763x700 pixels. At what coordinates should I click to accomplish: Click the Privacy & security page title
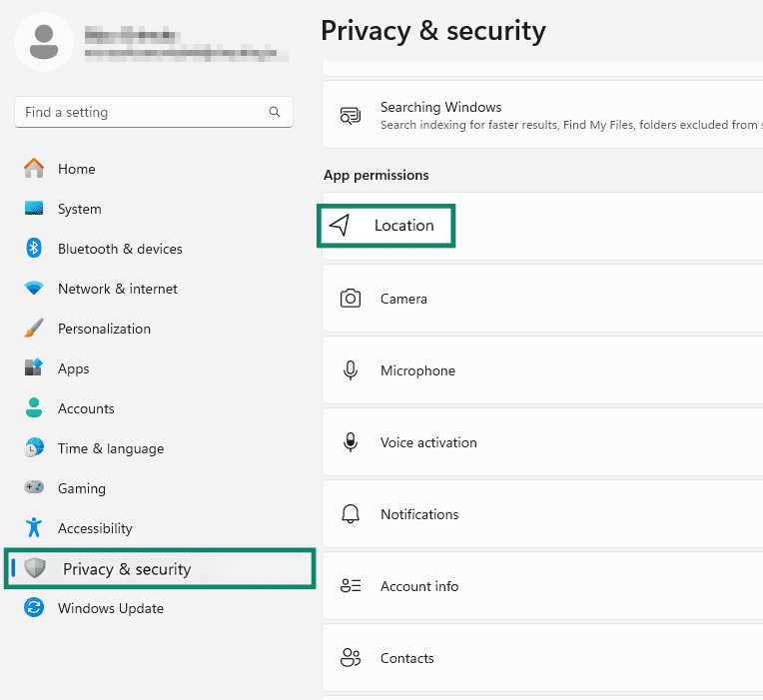pyautogui.click(x=433, y=31)
